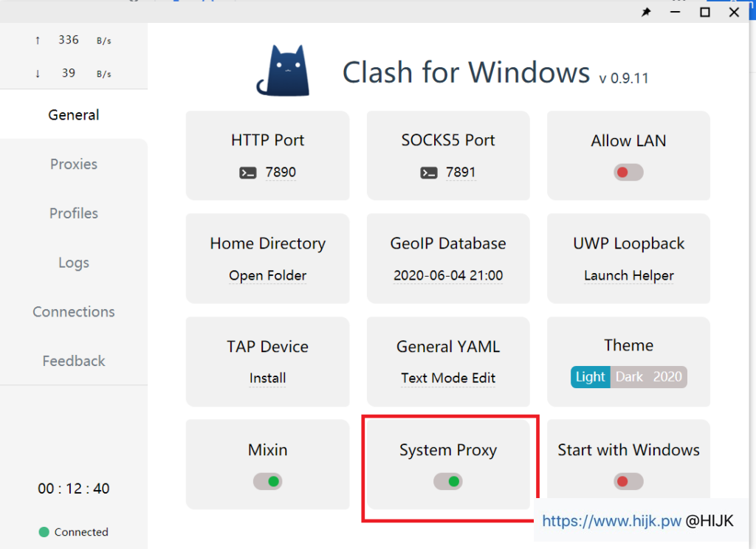Open the Proxies tab
The width and height of the screenshot is (756, 549).
point(74,165)
